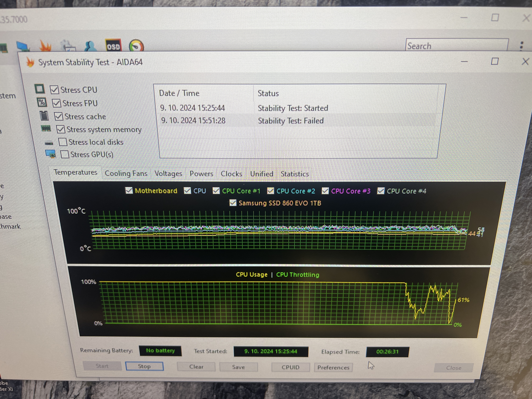Click the flame icon in the dialog title bar
532x399 pixels.
pos(30,62)
